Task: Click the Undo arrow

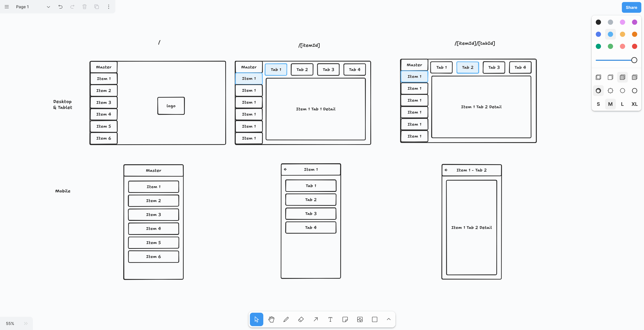Action: pos(60,7)
